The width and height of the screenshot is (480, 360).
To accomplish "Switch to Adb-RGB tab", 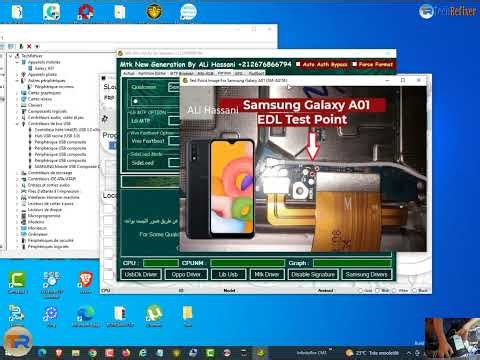I will 205,73.
